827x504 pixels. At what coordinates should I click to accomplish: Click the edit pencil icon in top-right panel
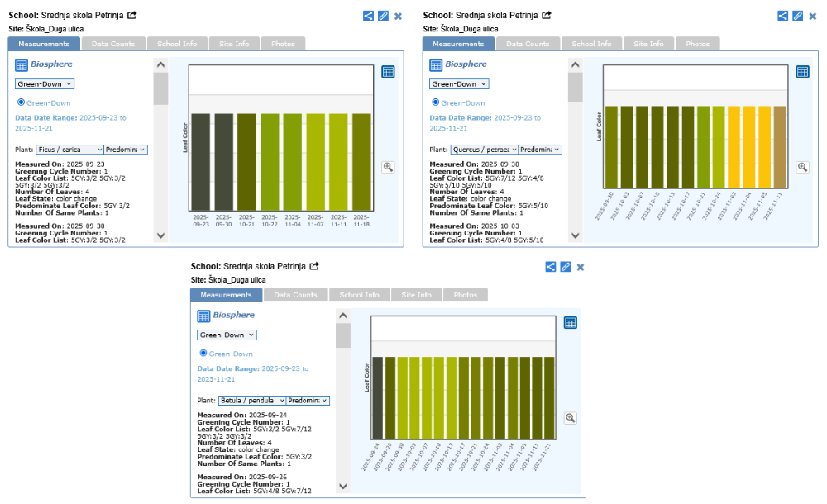tap(797, 16)
